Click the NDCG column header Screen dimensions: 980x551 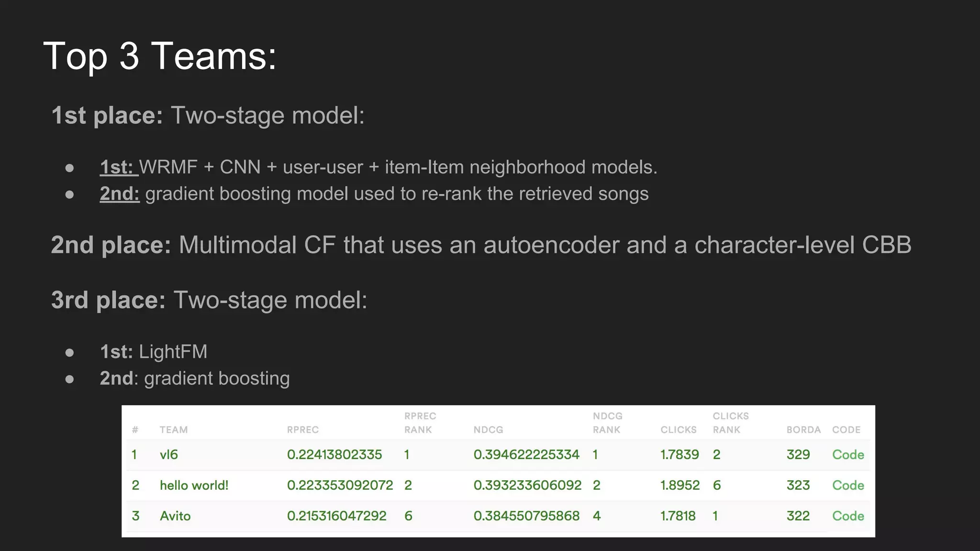(x=488, y=430)
